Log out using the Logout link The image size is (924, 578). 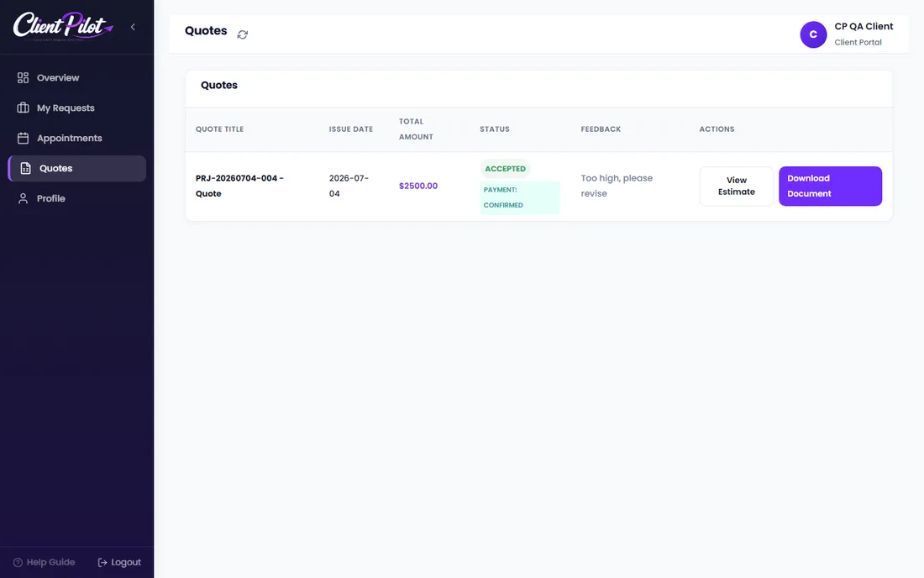pos(119,563)
